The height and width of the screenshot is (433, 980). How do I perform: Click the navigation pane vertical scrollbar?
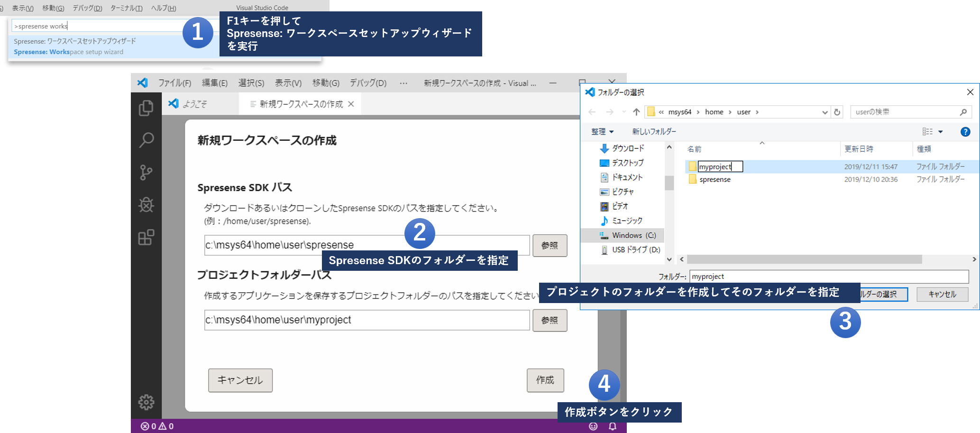669,183
